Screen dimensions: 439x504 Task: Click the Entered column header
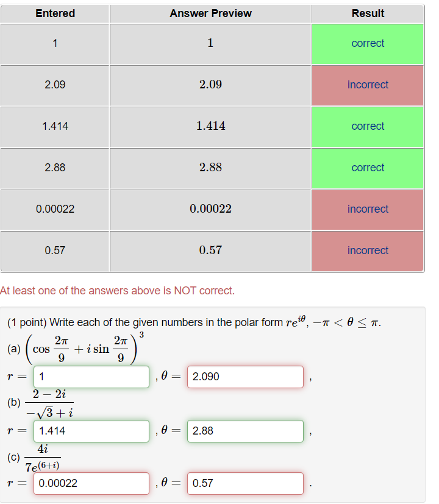55,13
